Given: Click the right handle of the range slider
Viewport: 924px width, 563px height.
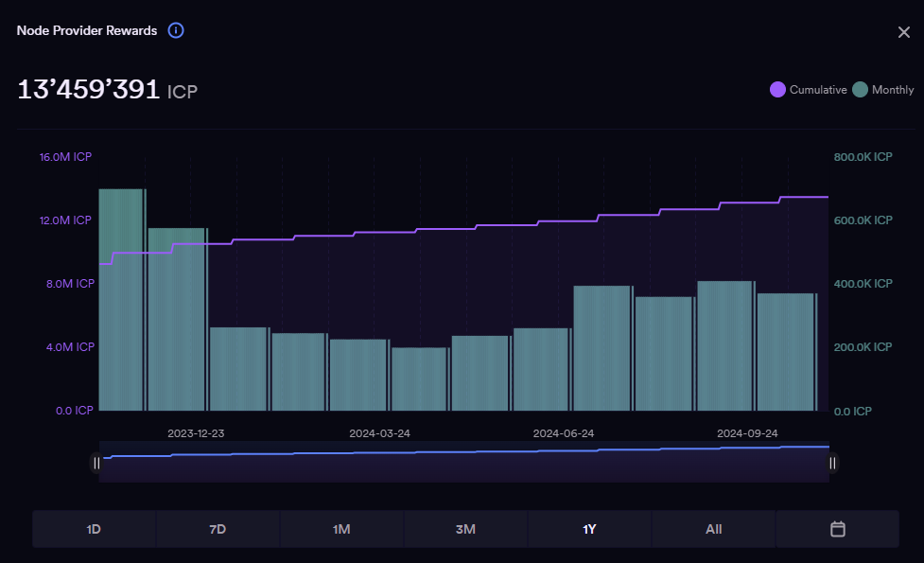Looking at the screenshot, I should [832, 463].
